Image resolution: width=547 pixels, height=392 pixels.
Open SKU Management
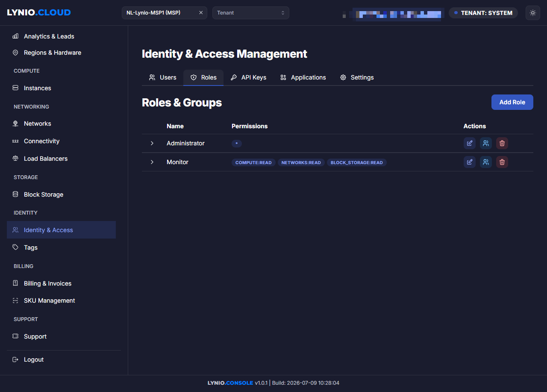click(x=61, y=301)
